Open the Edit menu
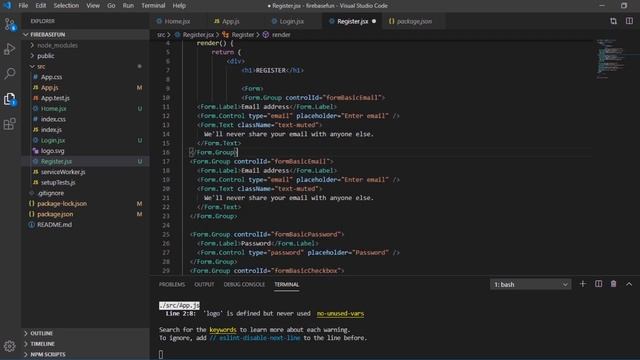Screen dimensions: 640x360 (x=41, y=6)
